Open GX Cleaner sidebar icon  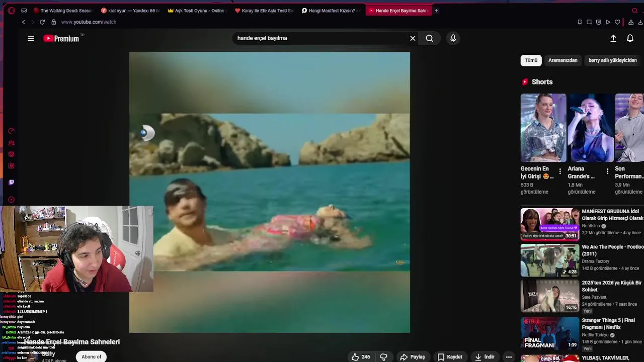[11, 143]
